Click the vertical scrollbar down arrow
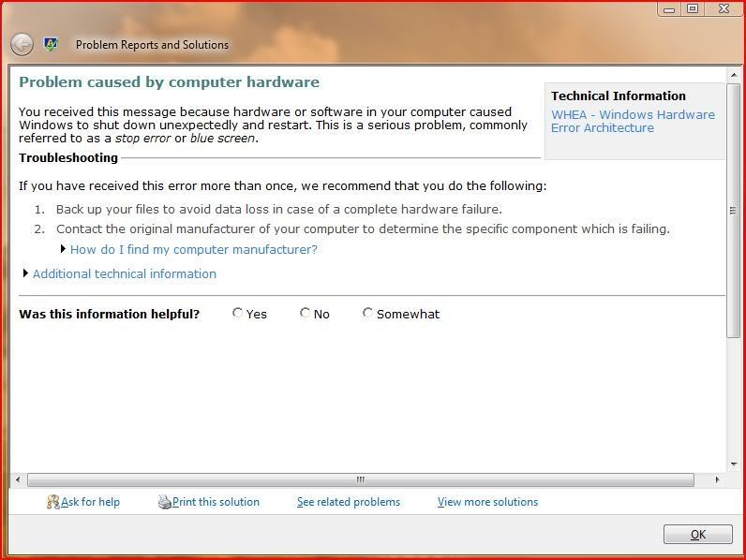 (734, 464)
